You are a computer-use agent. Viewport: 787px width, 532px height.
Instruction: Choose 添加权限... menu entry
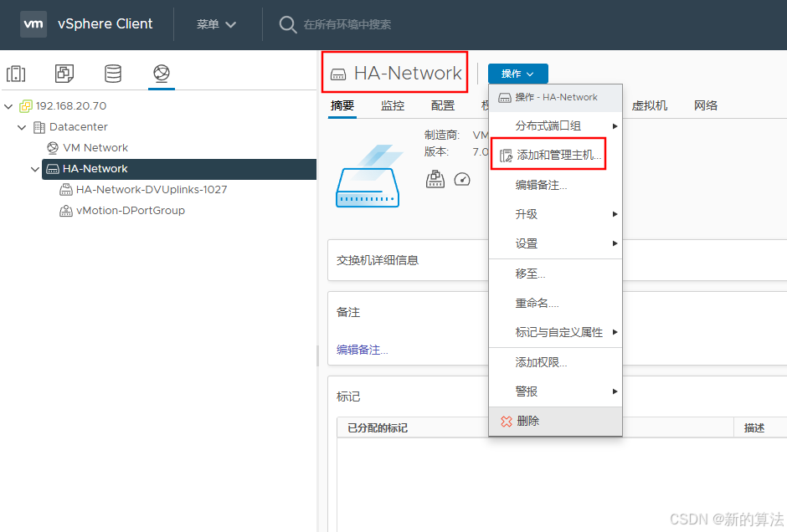point(556,362)
